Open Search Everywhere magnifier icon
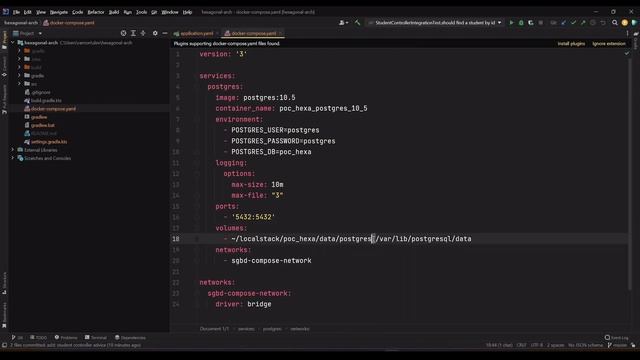The height and width of the screenshot is (360, 640). coord(615,23)
